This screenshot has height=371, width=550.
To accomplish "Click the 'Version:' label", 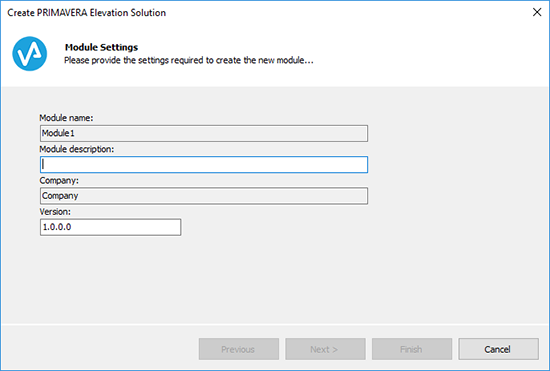I will [55, 212].
